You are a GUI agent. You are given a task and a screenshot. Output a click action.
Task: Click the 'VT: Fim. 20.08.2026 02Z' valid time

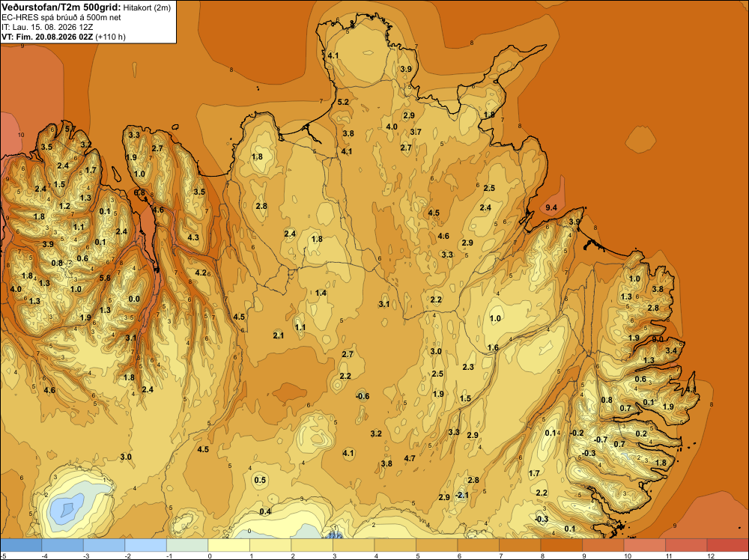click(x=47, y=37)
